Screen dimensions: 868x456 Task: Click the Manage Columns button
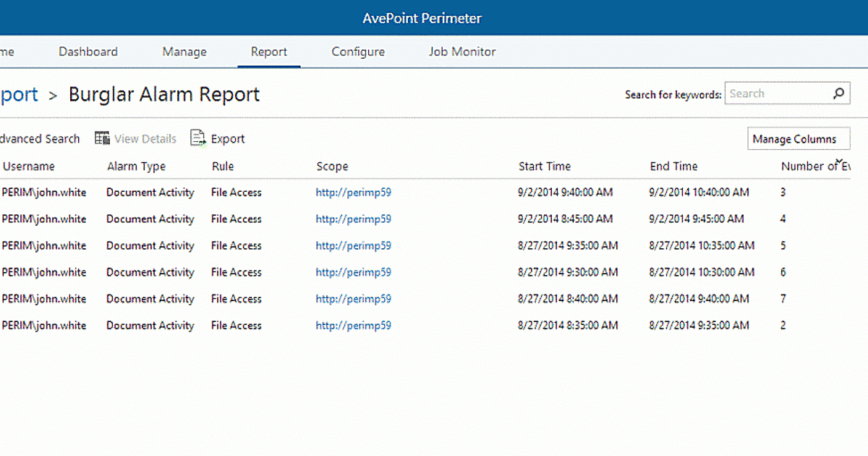pyautogui.click(x=799, y=138)
